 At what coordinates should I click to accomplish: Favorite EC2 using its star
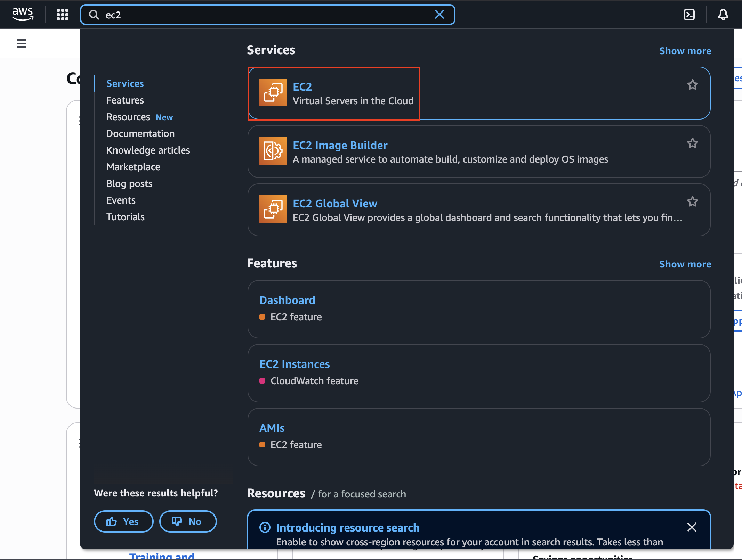pos(692,85)
